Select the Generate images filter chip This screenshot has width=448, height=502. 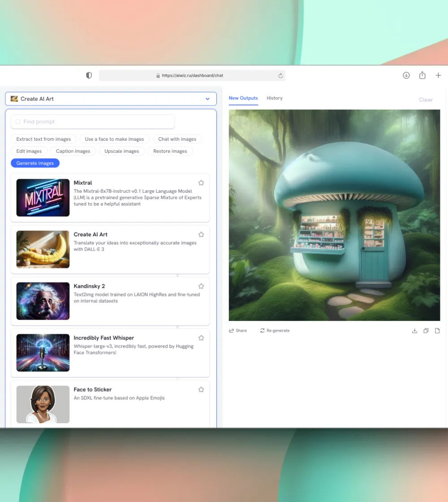[x=35, y=163]
